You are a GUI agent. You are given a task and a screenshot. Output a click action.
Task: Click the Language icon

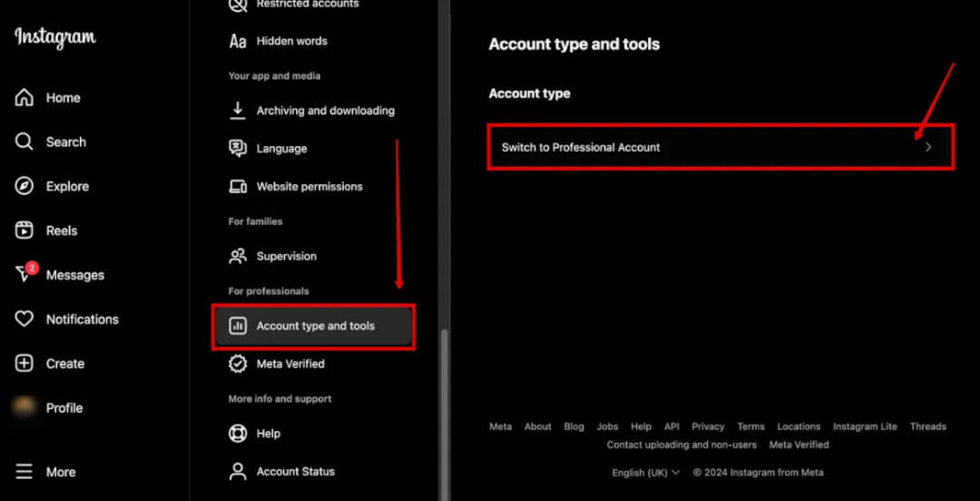[x=238, y=149]
